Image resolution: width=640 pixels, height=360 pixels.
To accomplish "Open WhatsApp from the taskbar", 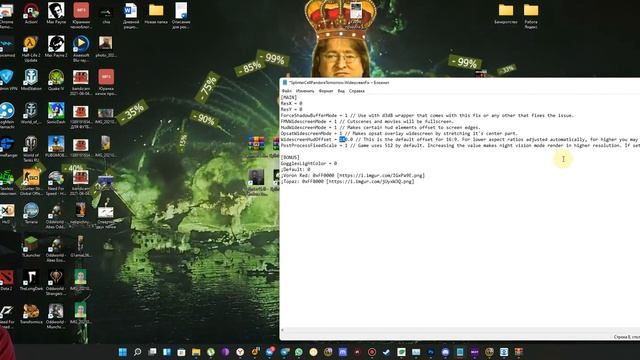I will [299, 352].
